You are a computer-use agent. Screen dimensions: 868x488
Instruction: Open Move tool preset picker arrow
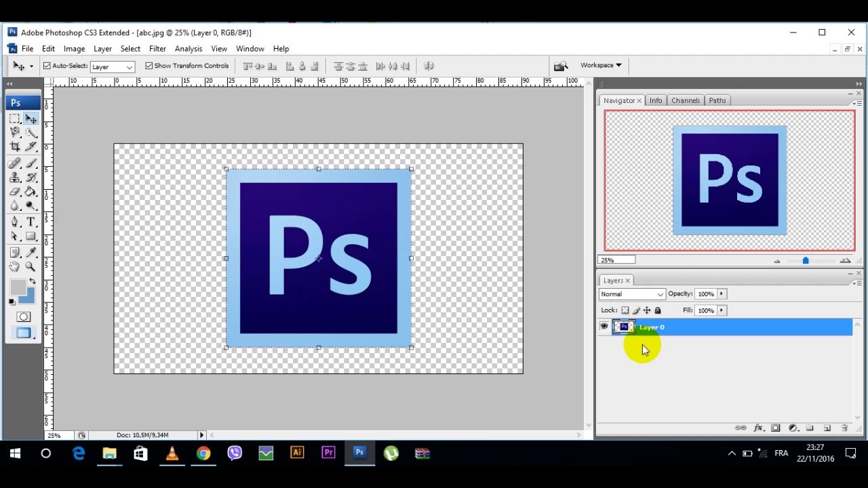pos(31,66)
